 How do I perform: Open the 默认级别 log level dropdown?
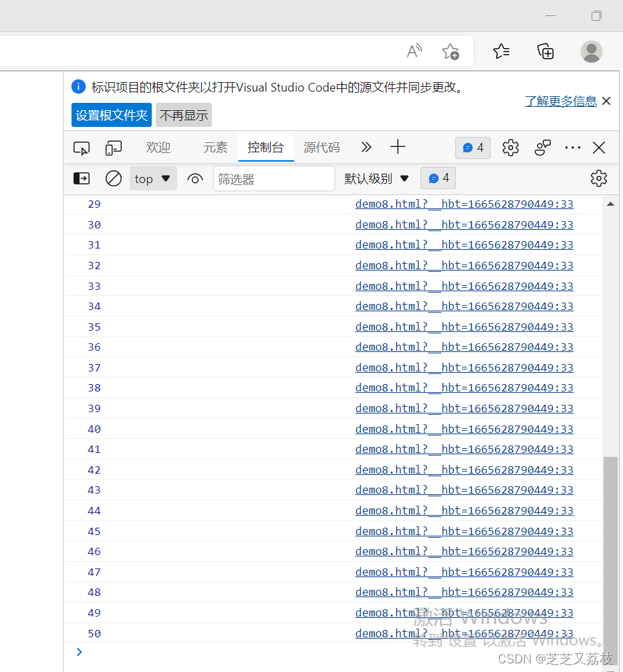click(x=376, y=178)
